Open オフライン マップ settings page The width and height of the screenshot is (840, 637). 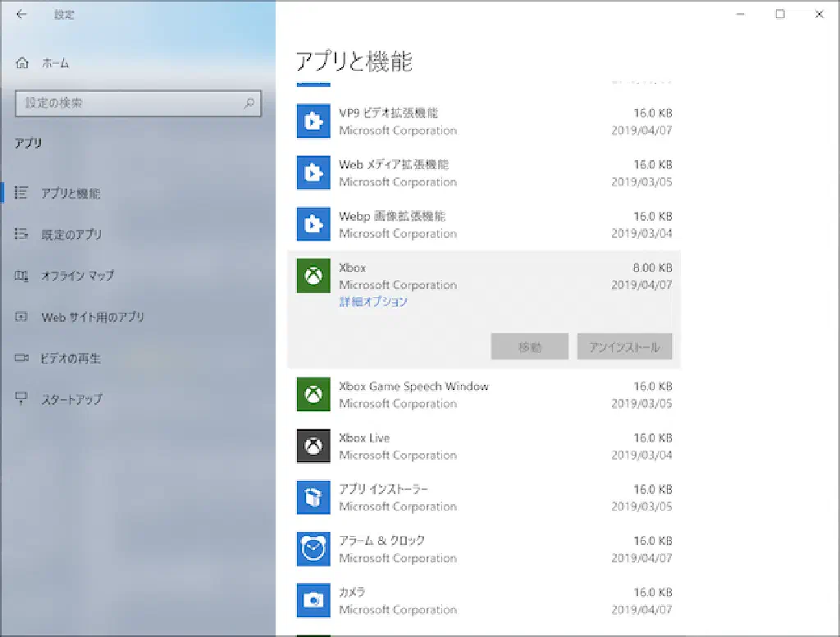(77, 276)
